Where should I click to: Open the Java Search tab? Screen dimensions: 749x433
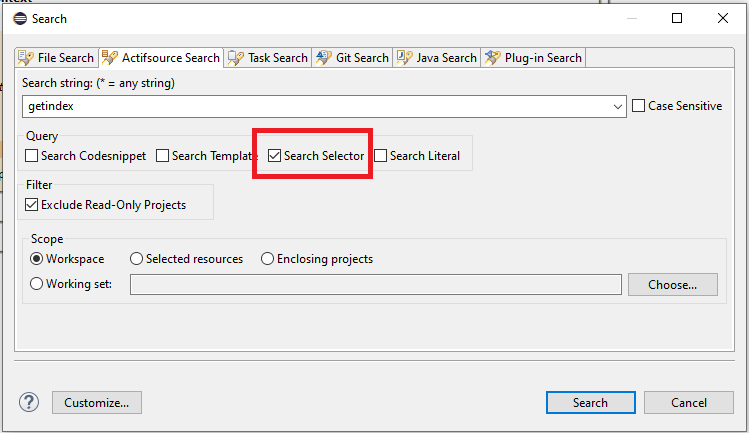[437, 58]
